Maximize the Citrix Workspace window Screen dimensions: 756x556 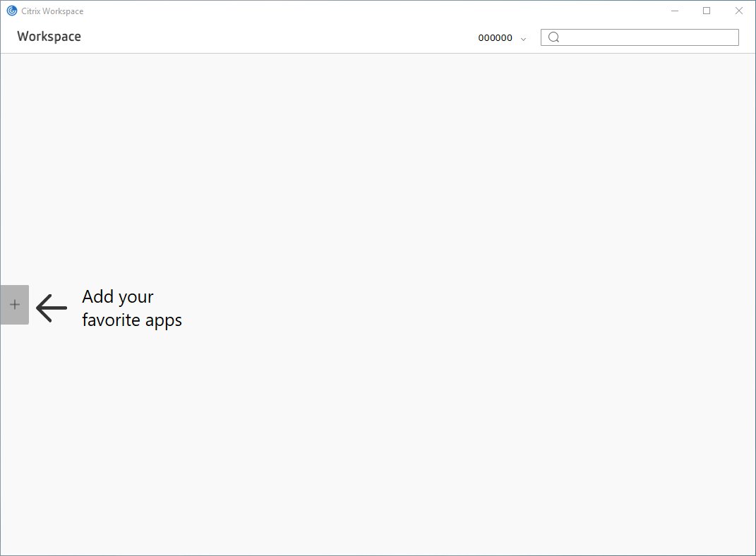coord(707,11)
